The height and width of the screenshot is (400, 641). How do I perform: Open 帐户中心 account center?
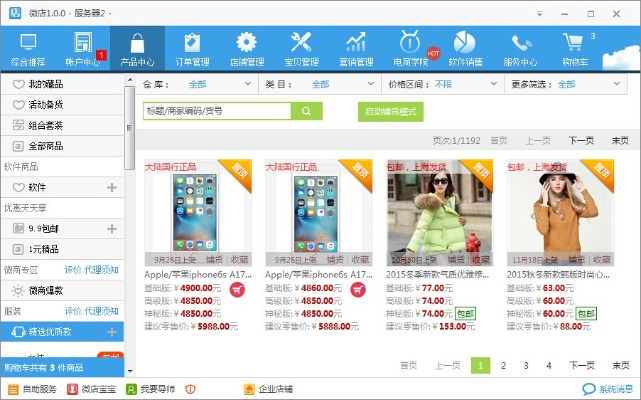(83, 49)
